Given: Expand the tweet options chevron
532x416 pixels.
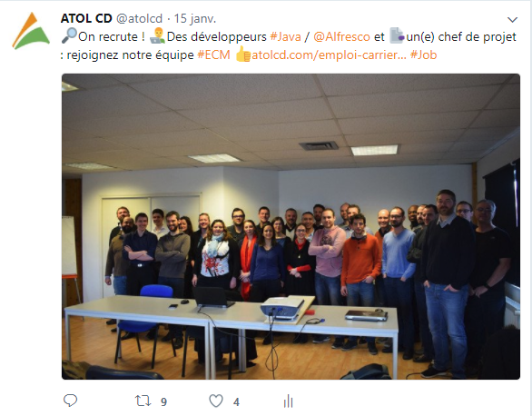Looking at the screenshot, I should (512, 20).
